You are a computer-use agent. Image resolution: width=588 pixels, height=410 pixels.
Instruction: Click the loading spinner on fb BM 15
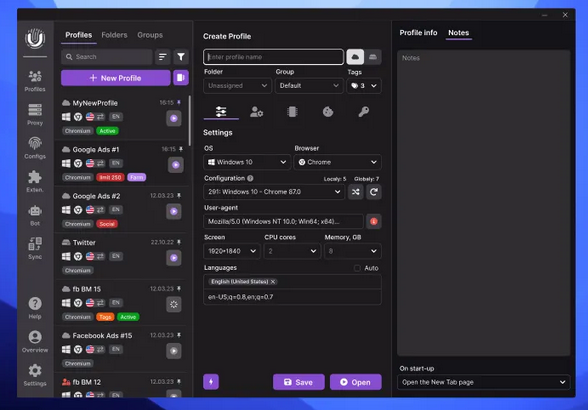(174, 304)
